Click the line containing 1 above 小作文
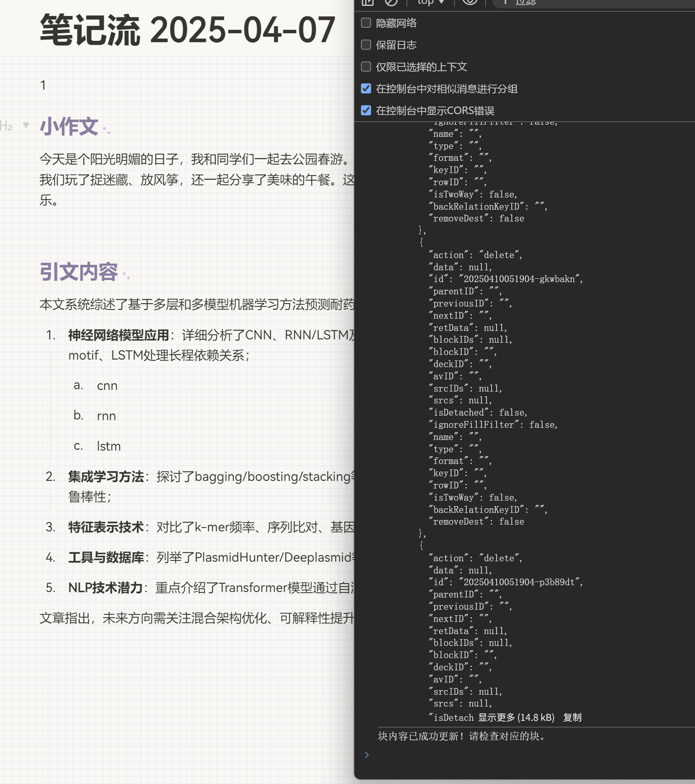This screenshot has width=695, height=784. [43, 85]
